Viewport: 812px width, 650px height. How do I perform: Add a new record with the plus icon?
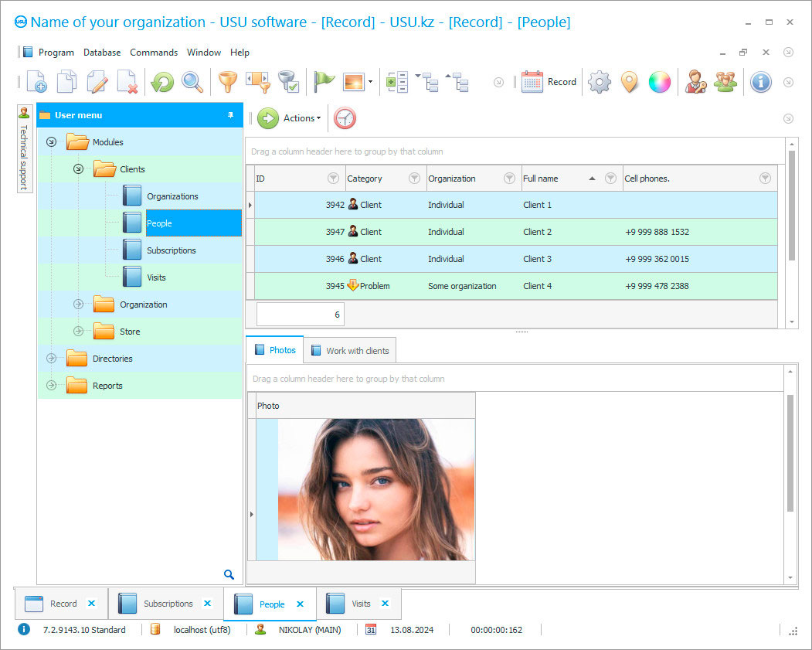(36, 81)
